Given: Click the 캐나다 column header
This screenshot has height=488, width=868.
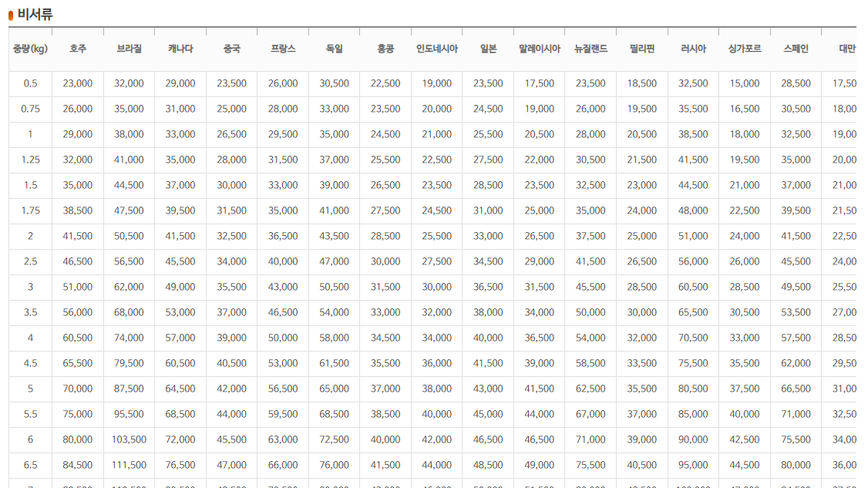Looking at the screenshot, I should (x=179, y=46).
